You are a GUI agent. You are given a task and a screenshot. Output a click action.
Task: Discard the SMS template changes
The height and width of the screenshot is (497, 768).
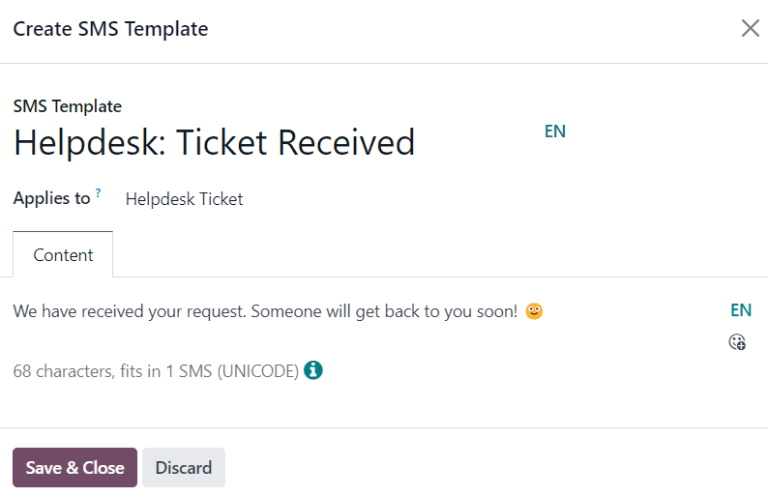(x=183, y=467)
